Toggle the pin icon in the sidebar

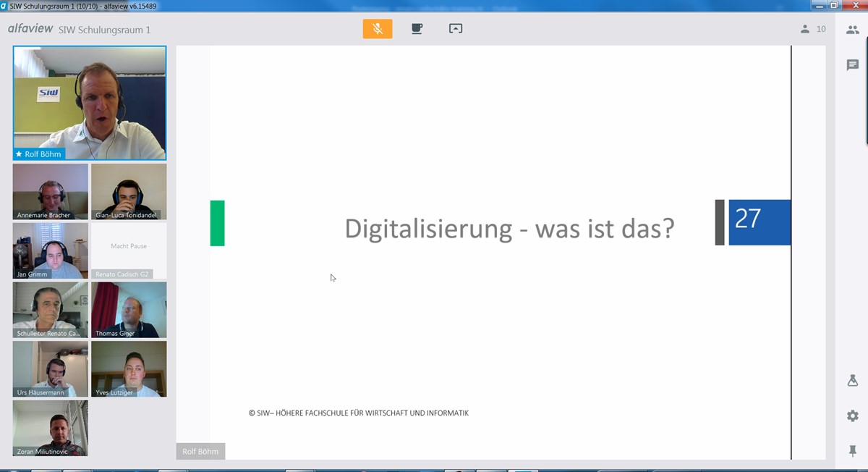pyautogui.click(x=852, y=450)
